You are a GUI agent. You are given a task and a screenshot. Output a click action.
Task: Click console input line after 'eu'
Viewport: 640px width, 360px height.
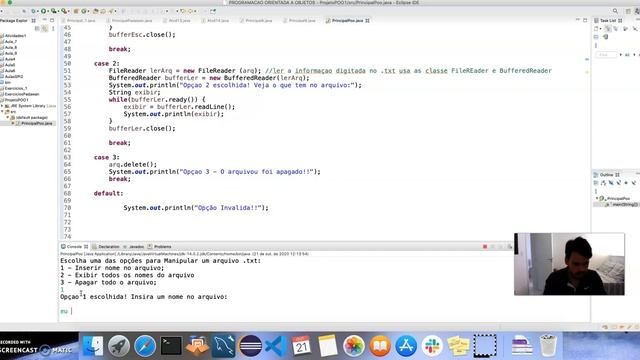pyautogui.click(x=72, y=311)
